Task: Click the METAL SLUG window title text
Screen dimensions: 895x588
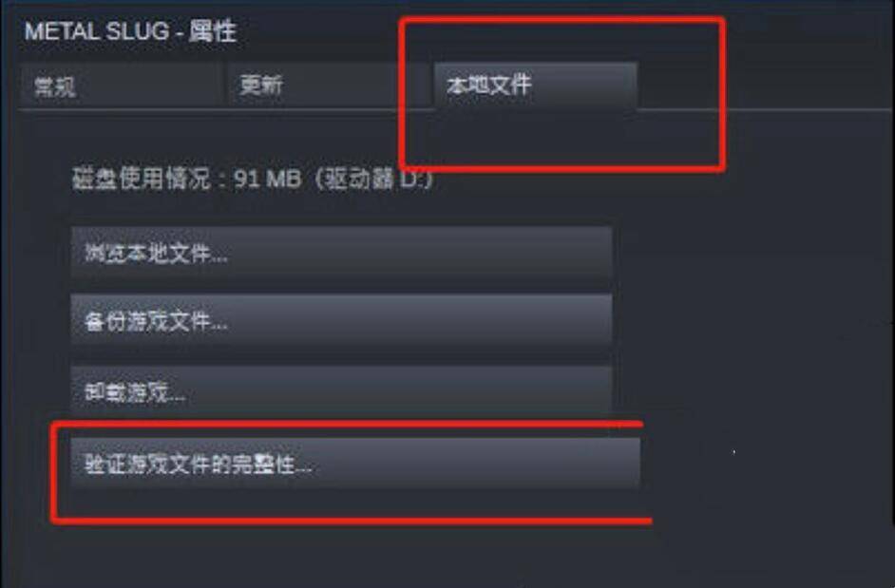Action: tap(97, 30)
